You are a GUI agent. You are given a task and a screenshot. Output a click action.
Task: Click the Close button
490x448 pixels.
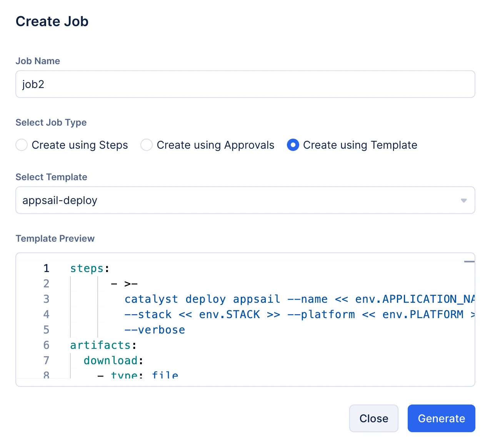click(373, 418)
